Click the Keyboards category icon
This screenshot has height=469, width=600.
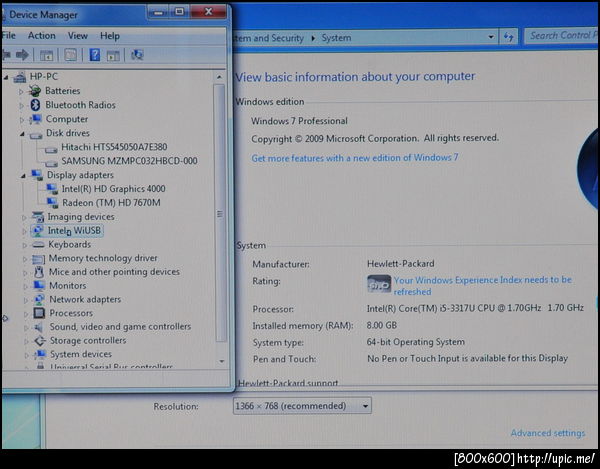click(38, 245)
